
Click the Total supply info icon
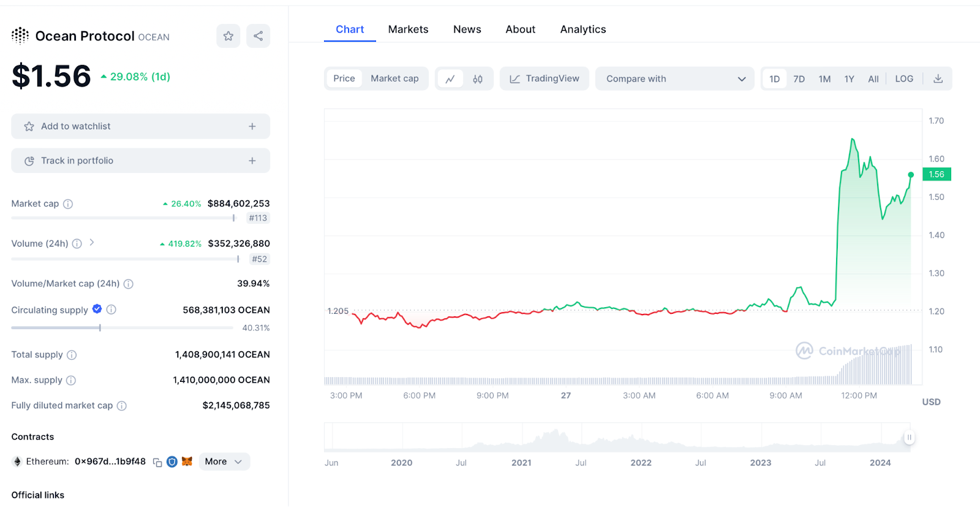click(72, 355)
